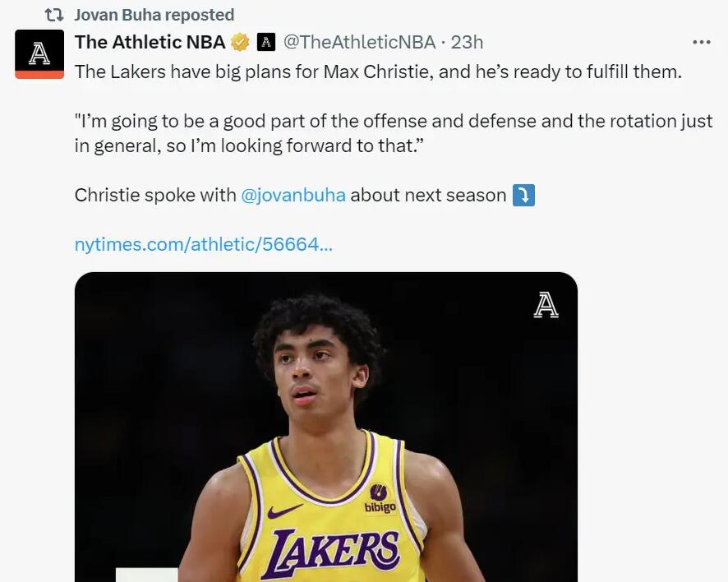Open The Athletic NBA display name
The width and height of the screenshot is (728, 582).
tap(150, 42)
